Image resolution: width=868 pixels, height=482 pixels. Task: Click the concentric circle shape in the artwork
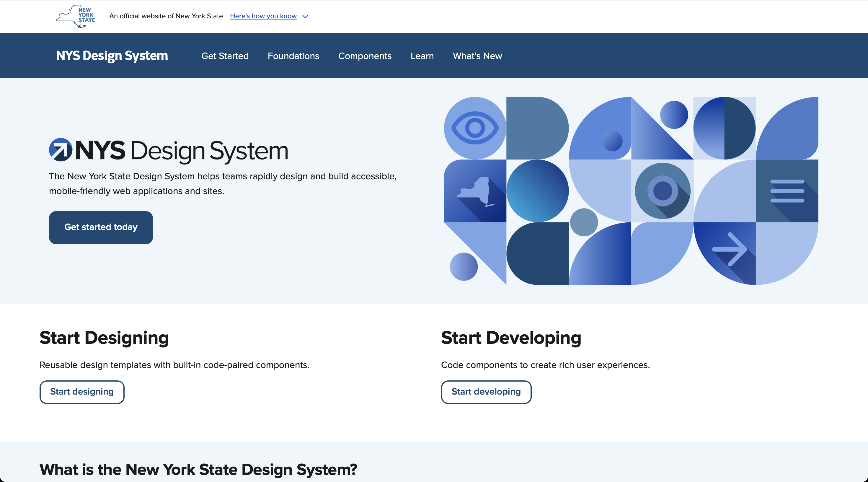click(663, 191)
